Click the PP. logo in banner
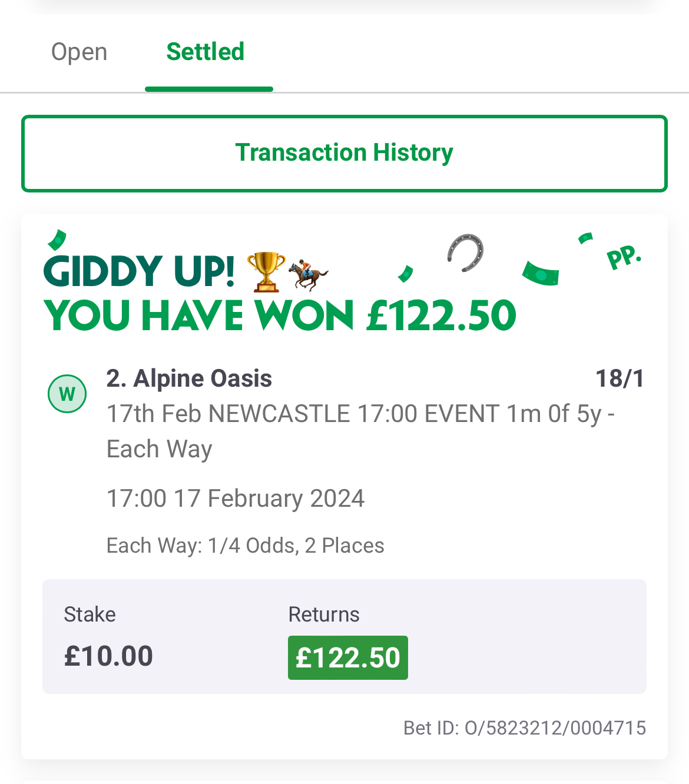This screenshot has height=784, width=689. tap(624, 257)
